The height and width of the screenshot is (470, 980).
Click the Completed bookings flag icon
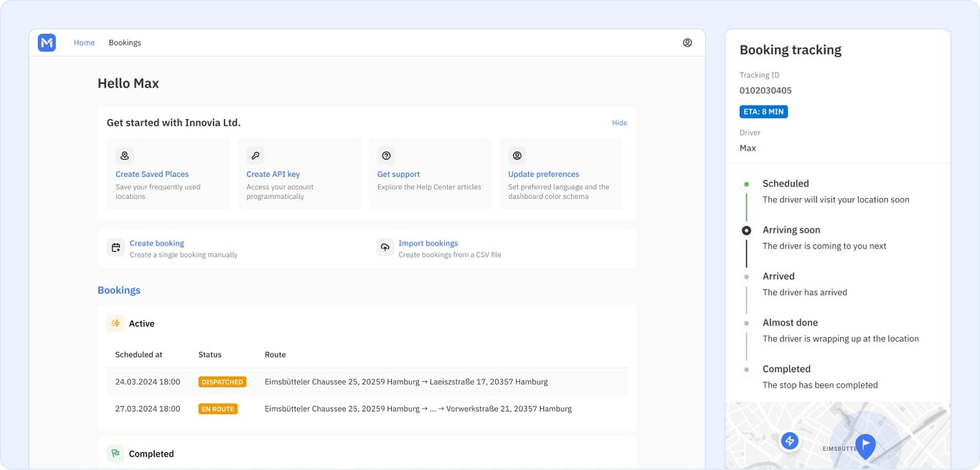pyautogui.click(x=116, y=453)
